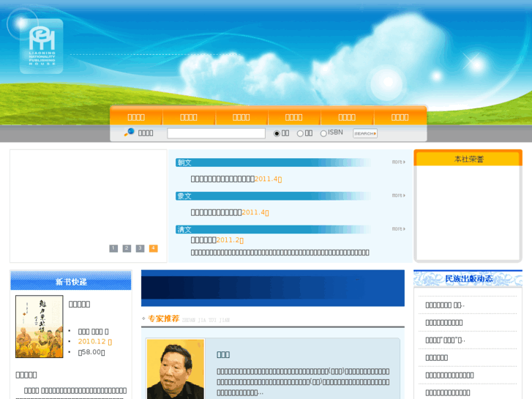Expand more items in the 朝文 section
Image resolution: width=532 pixels, height=399 pixels.
pos(398,162)
